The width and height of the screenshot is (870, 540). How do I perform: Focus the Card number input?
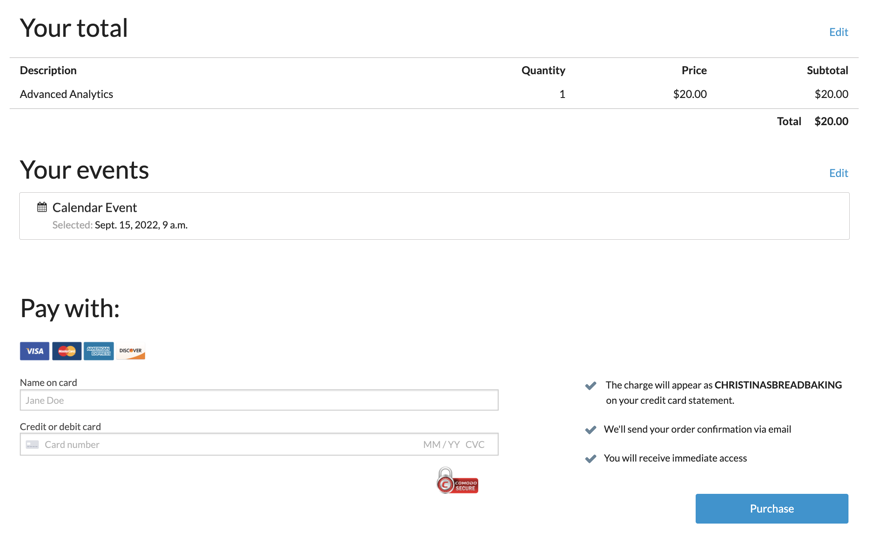coord(220,444)
